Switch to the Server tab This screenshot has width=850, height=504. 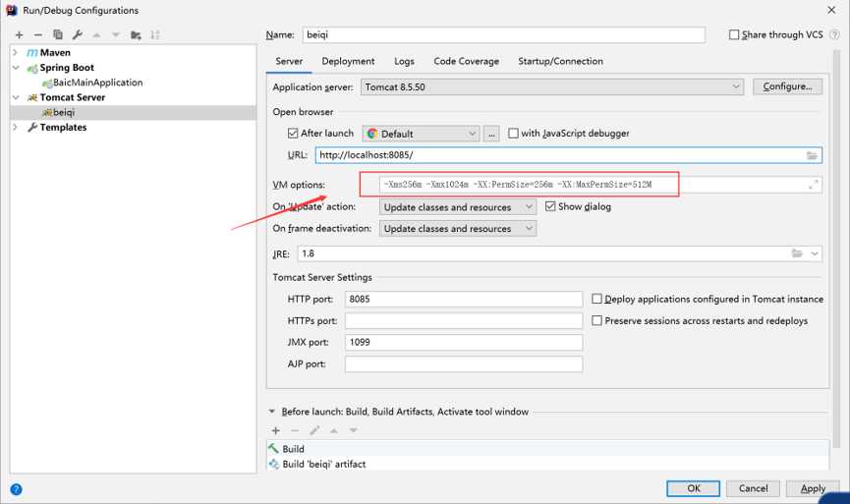289,61
